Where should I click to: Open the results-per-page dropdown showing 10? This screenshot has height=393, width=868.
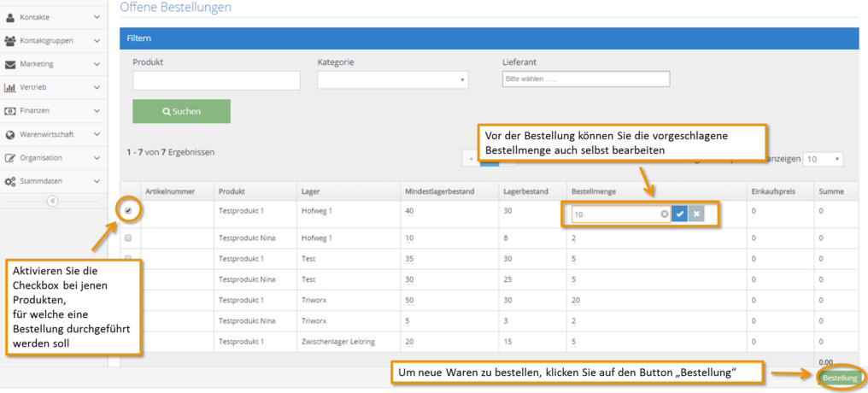coord(824,159)
